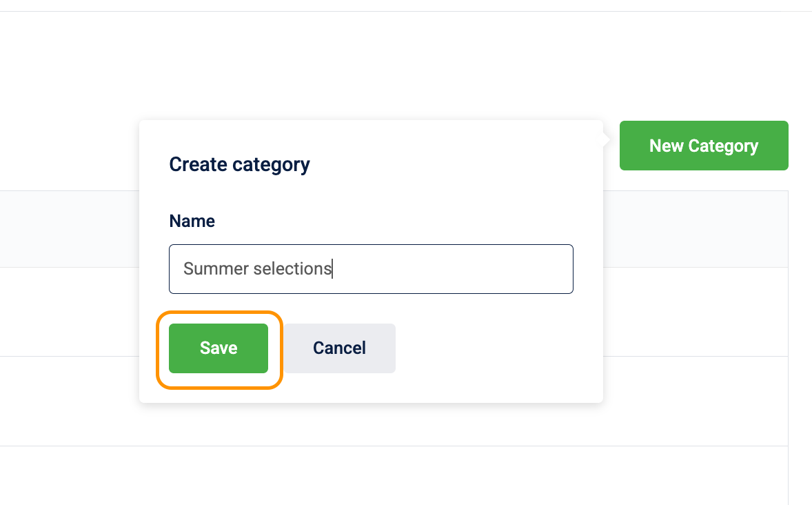Click the gray table header left of the dialog
Image resolution: width=812 pixels, height=505 pixels.
70,229
